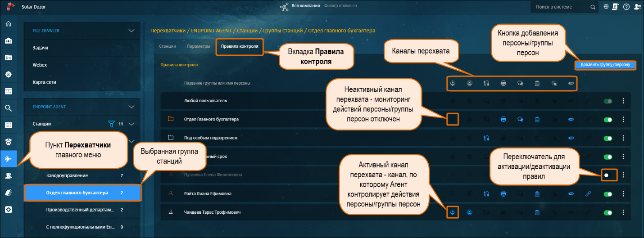Collapse the FILE CRAWLER section

(132, 31)
